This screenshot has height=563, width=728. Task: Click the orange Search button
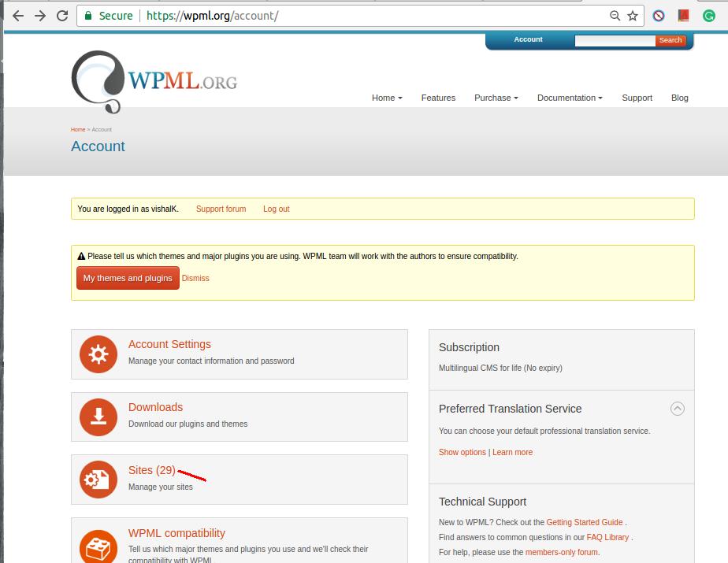coord(670,40)
